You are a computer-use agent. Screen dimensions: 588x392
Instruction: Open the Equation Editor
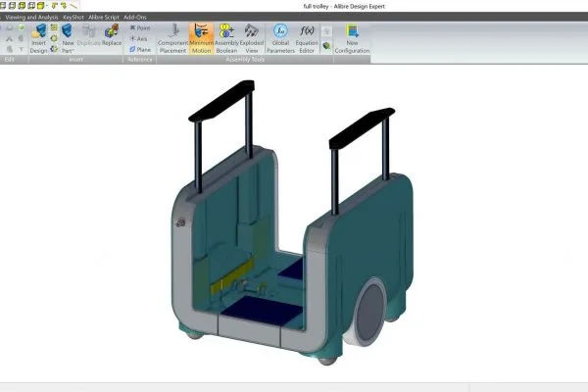tap(307, 38)
